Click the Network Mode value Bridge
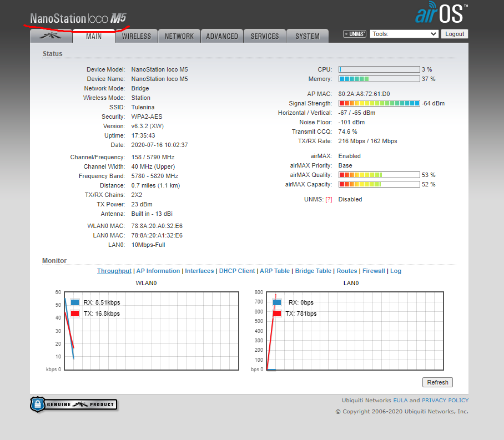This screenshot has height=440, width=504. tap(140, 88)
